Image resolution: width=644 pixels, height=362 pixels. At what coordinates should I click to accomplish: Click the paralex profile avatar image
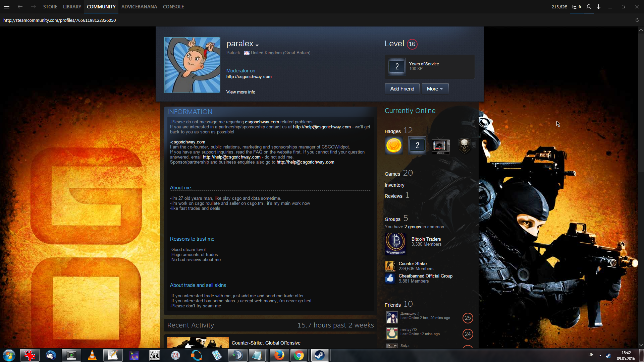click(x=192, y=65)
